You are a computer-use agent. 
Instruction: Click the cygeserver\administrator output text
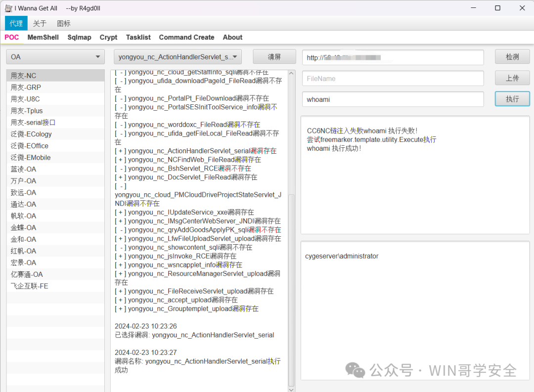click(x=342, y=256)
